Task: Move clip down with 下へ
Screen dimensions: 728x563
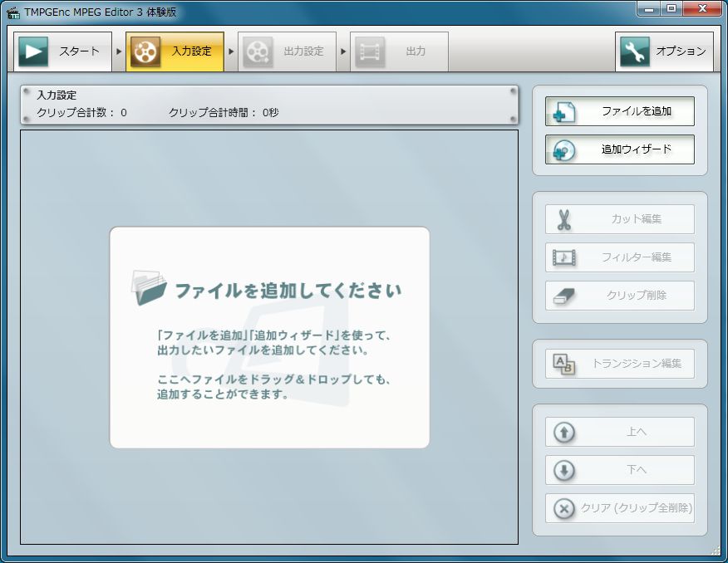Action: tap(620, 470)
